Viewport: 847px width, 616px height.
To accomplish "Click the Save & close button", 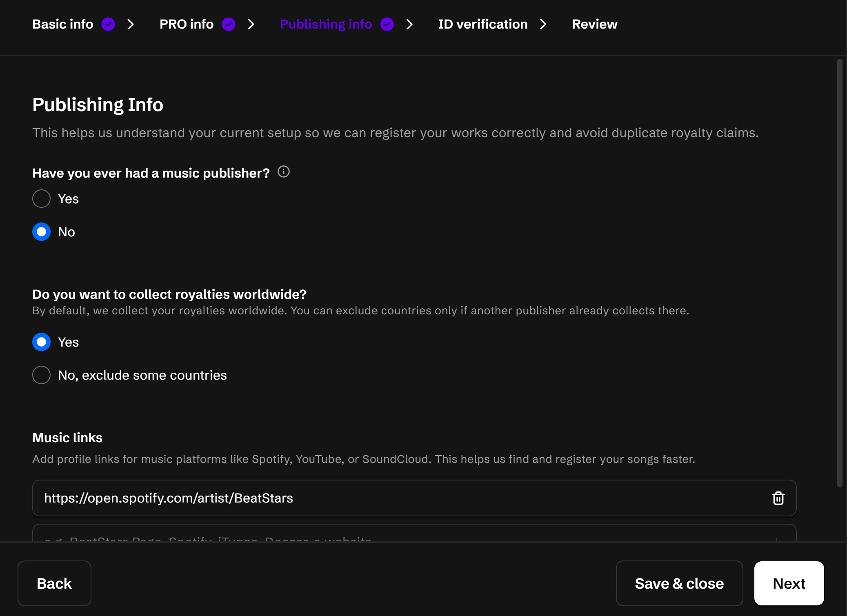I will [679, 583].
